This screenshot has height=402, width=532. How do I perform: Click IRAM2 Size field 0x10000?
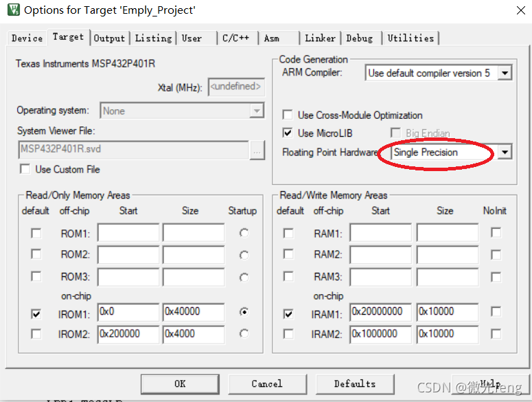(448, 334)
